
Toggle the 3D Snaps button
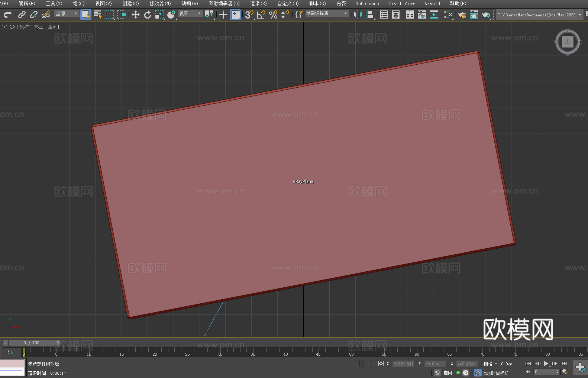click(249, 14)
